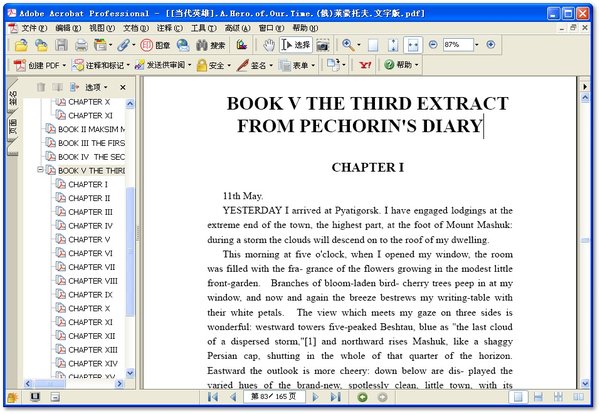The image size is (600, 414).
Task: Click the Actual Size page icon
Action: pos(373,45)
